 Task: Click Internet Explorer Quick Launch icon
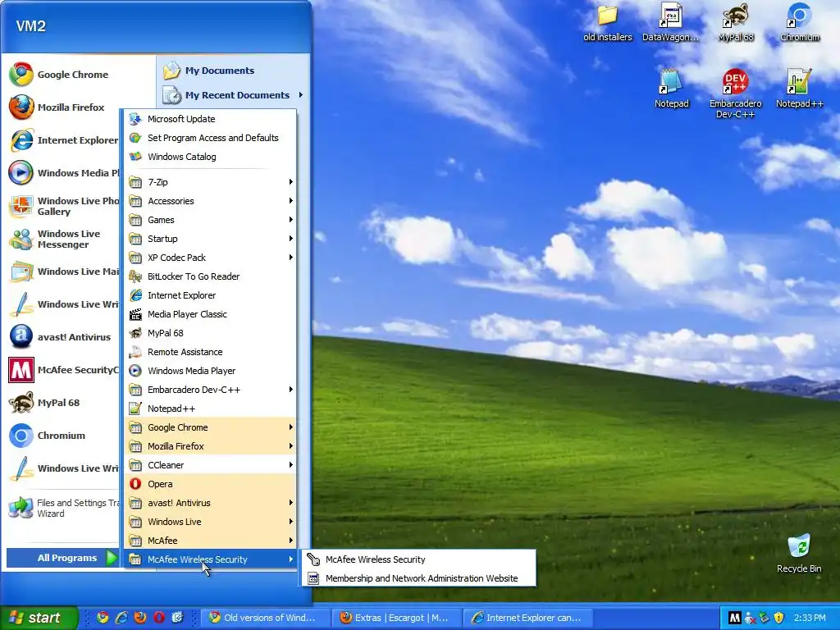(x=121, y=618)
